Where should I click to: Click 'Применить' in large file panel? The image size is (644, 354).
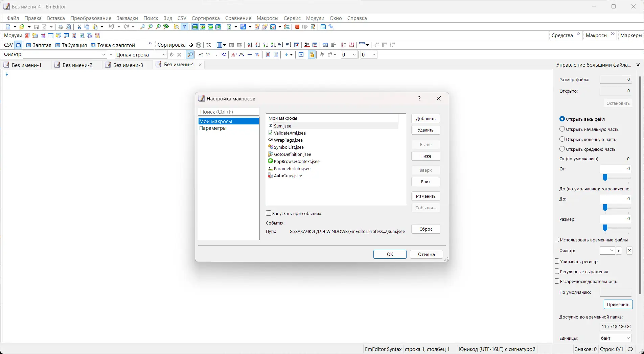click(x=618, y=304)
